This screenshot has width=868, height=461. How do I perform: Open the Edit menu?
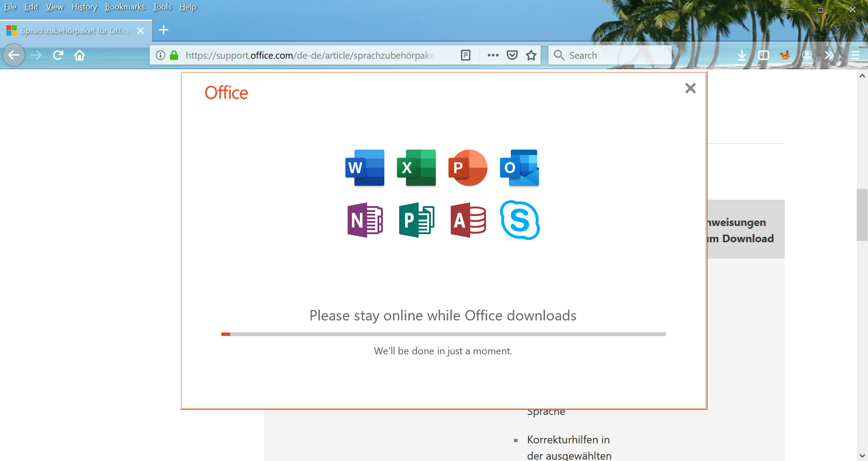click(x=31, y=7)
